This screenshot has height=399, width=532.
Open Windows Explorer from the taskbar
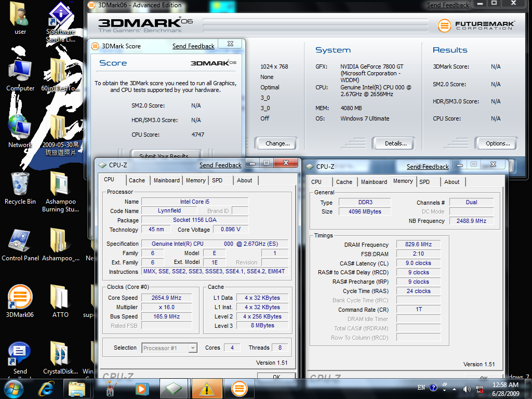(x=77, y=389)
